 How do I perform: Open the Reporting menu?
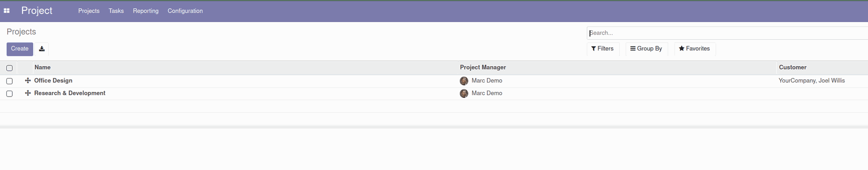click(146, 11)
